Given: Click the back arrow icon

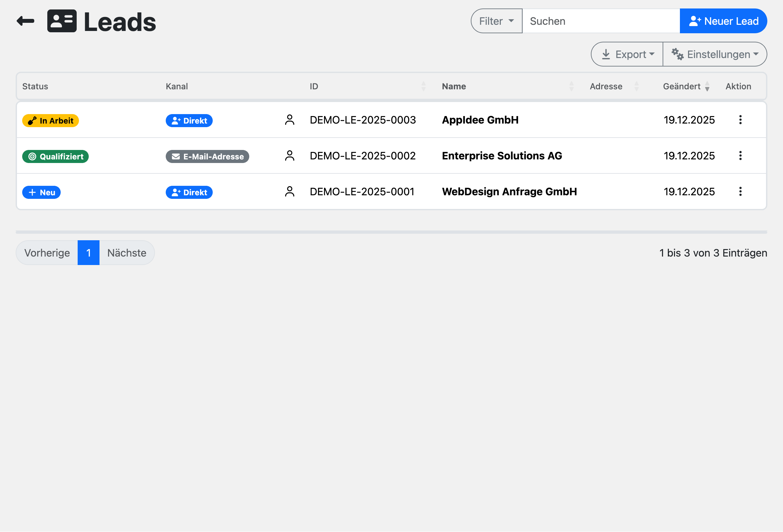Looking at the screenshot, I should (25, 21).
